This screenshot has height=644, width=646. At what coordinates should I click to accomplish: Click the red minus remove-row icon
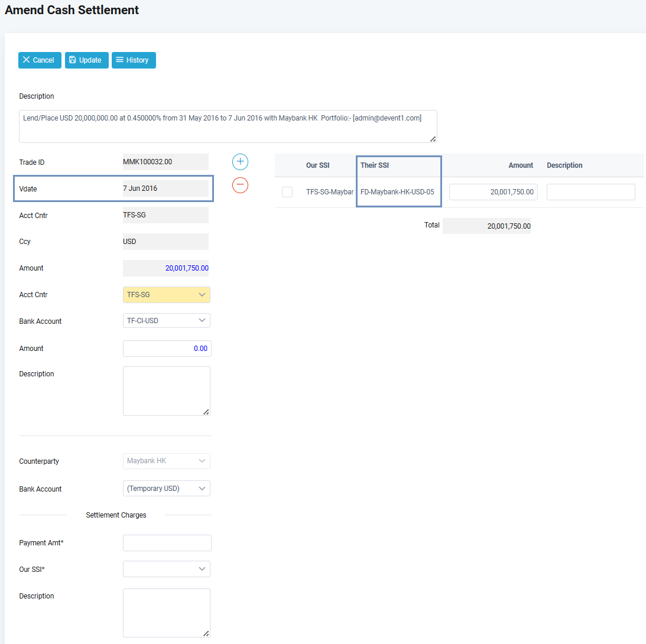click(x=240, y=185)
